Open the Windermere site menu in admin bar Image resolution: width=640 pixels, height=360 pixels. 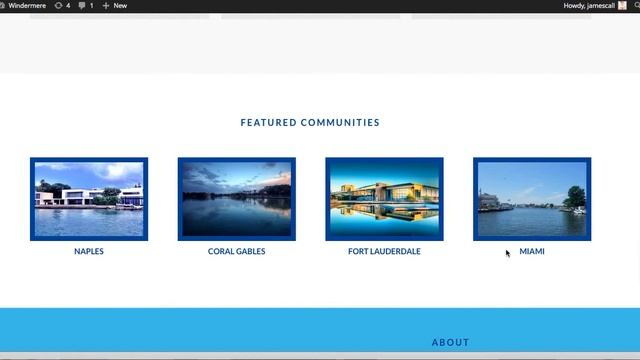(23, 6)
